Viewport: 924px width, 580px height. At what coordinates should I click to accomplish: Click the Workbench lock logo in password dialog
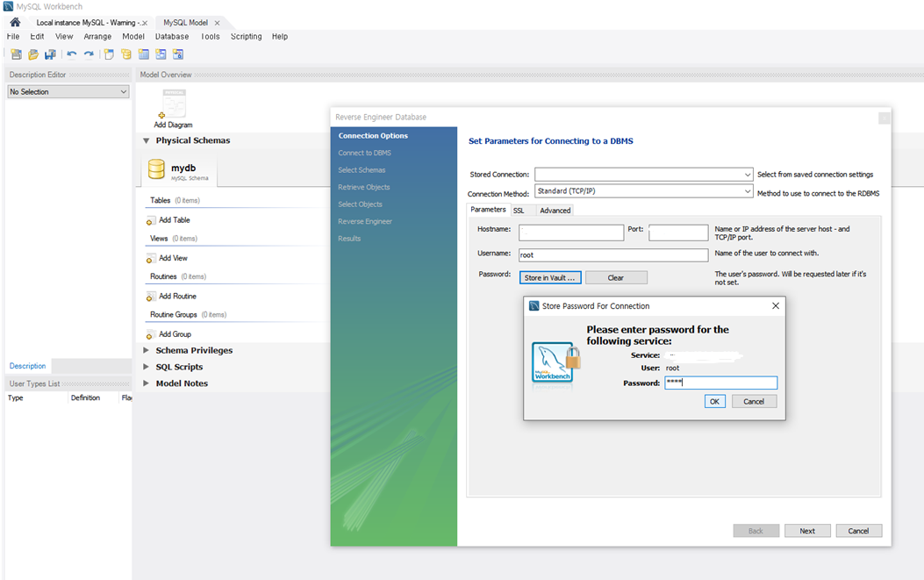click(555, 363)
